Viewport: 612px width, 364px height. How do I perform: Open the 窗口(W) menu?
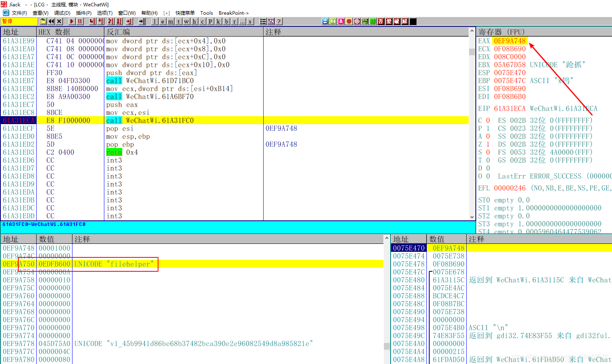point(127,13)
